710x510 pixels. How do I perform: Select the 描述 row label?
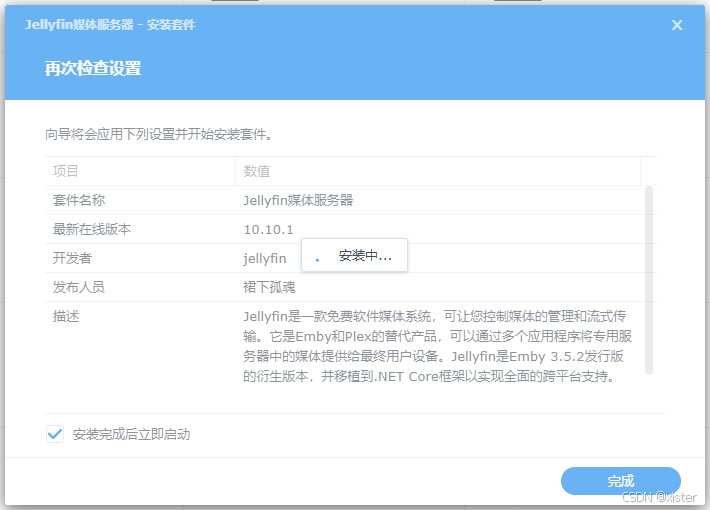tap(66, 316)
